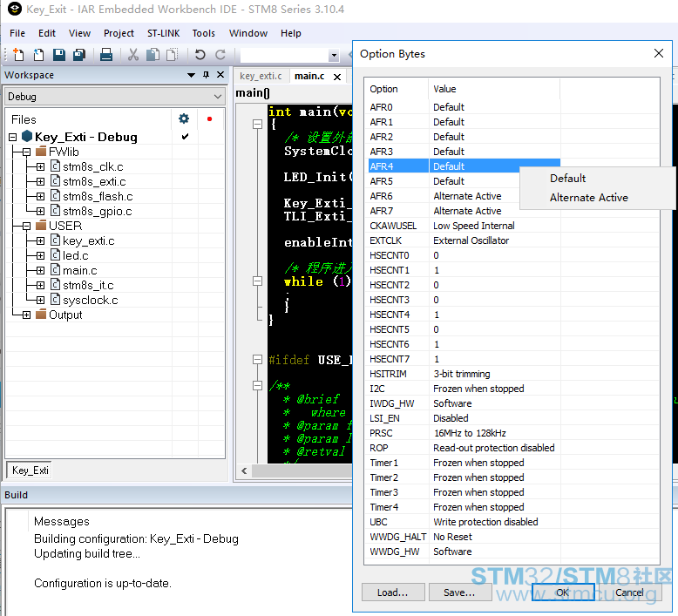The height and width of the screenshot is (616, 678).
Task: Close the Workspace panel
Action: click(x=220, y=75)
